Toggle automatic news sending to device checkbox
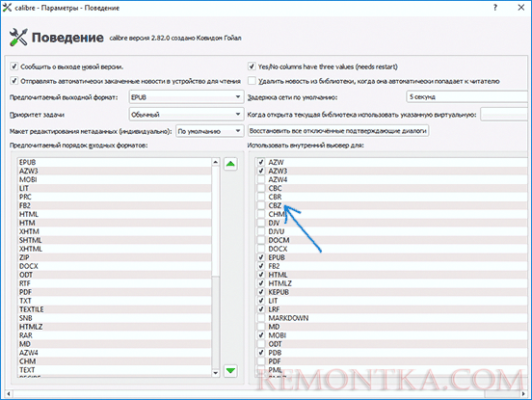 point(13,81)
